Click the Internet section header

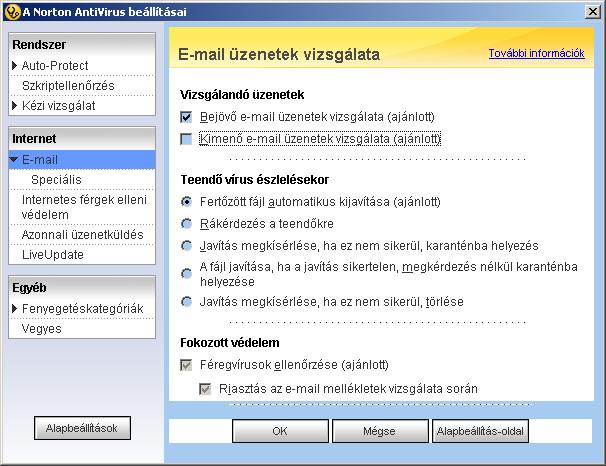click(34, 138)
